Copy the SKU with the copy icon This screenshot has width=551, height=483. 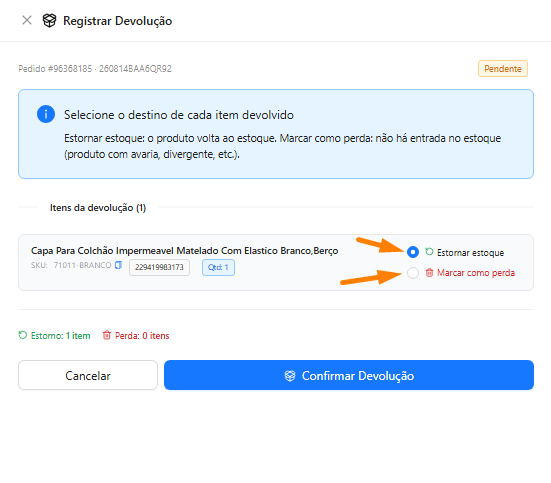[118, 265]
